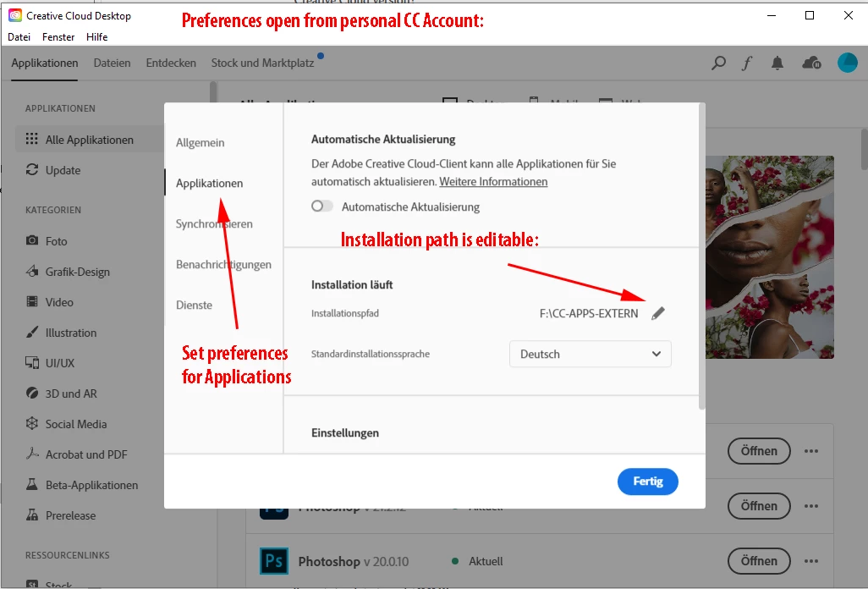Open the Standardinstallationssprache Deutsch dropdown

591,355
